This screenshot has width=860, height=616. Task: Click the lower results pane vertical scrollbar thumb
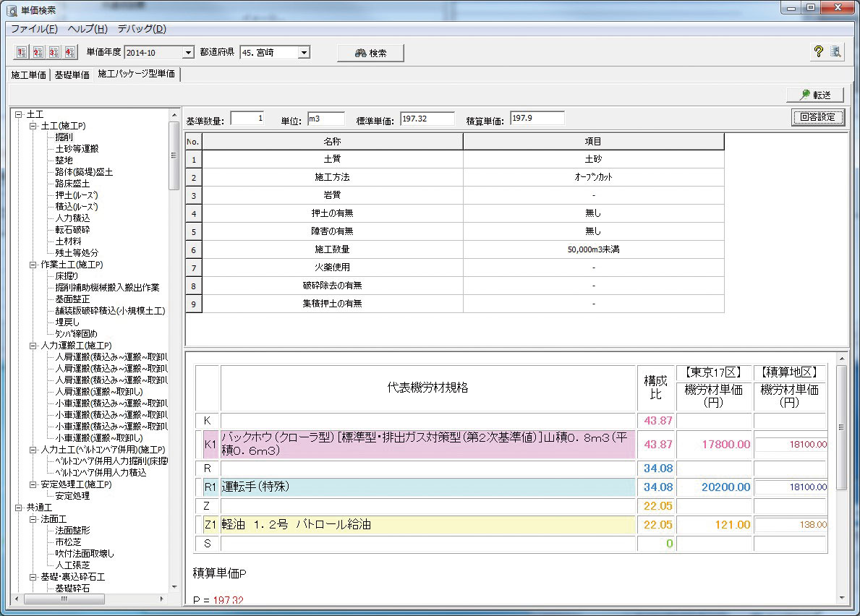click(841, 427)
